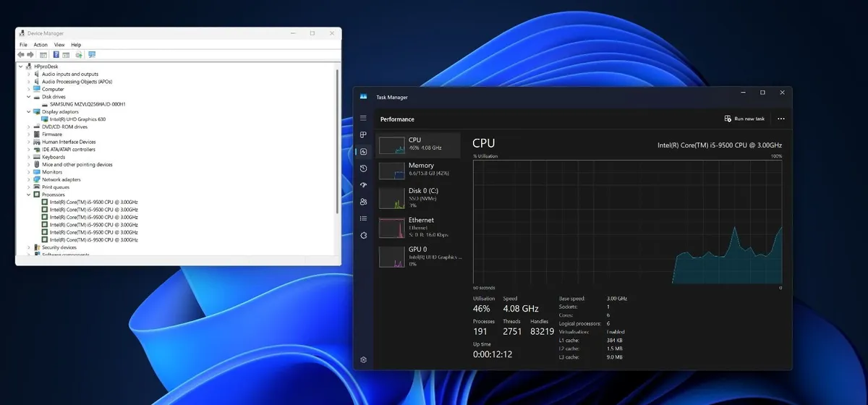Viewport: 868px width, 405px height.
Task: Click Run new task in Task Manager
Action: [x=744, y=119]
